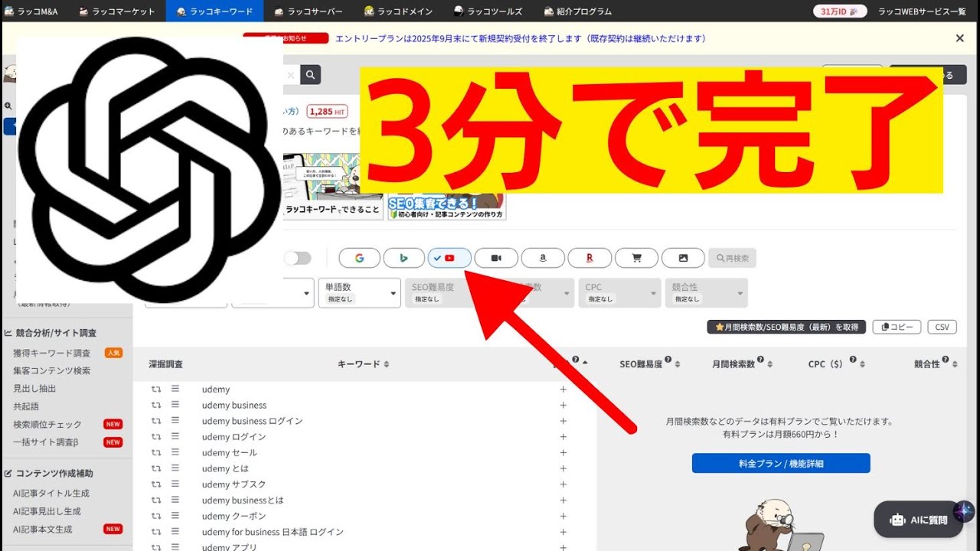Select the video camera search source
Image resolution: width=980 pixels, height=551 pixels.
pyautogui.click(x=496, y=259)
